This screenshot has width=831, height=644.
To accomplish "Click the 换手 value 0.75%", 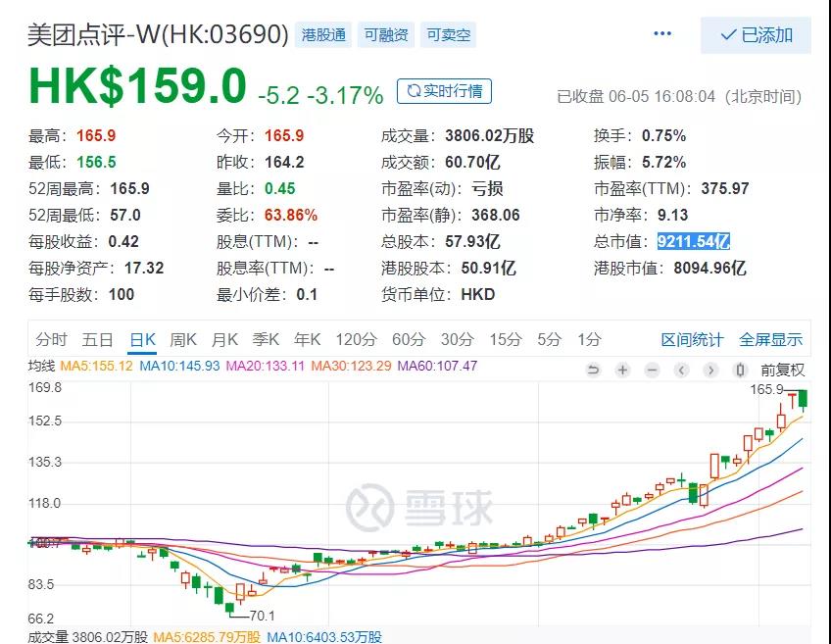I will pyautogui.click(x=663, y=135).
